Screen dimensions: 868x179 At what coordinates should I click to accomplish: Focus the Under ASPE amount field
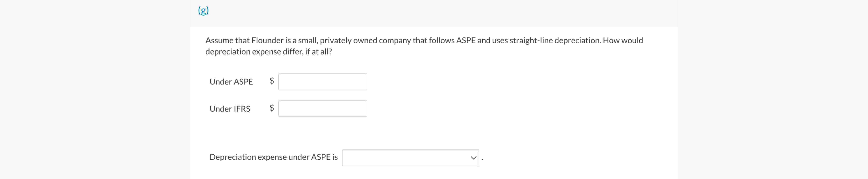tap(322, 82)
